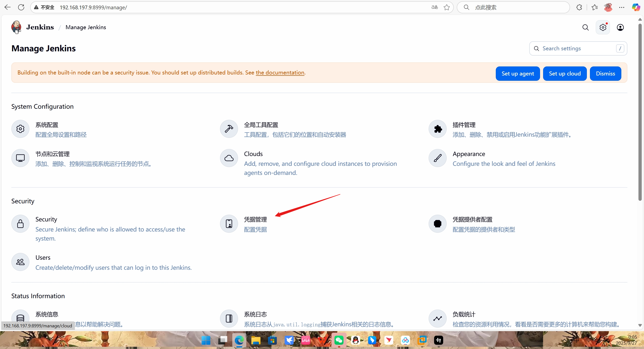Open the Security lock icon

20,224
